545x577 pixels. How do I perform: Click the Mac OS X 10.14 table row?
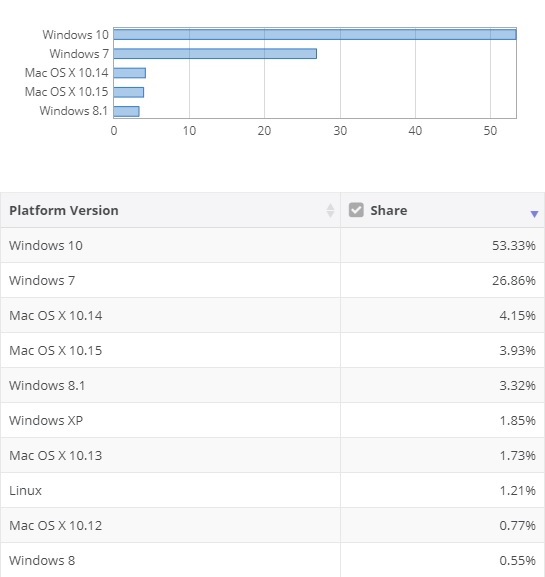click(272, 315)
